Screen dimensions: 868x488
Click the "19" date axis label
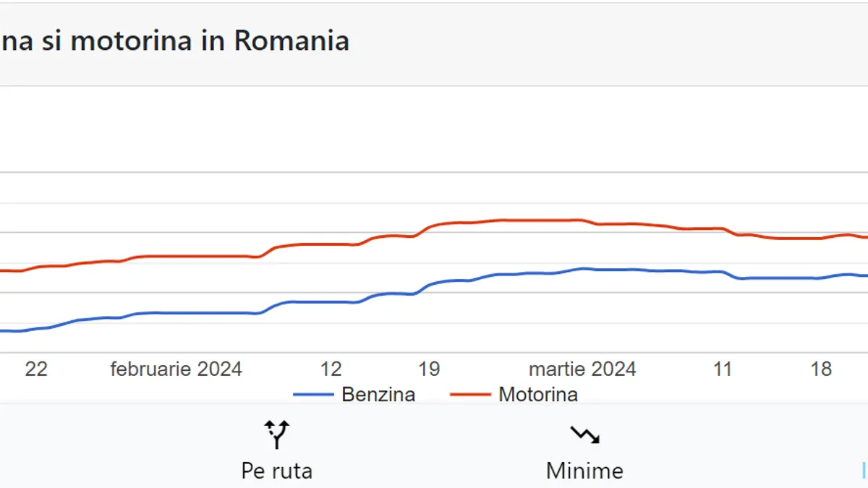[x=429, y=369]
